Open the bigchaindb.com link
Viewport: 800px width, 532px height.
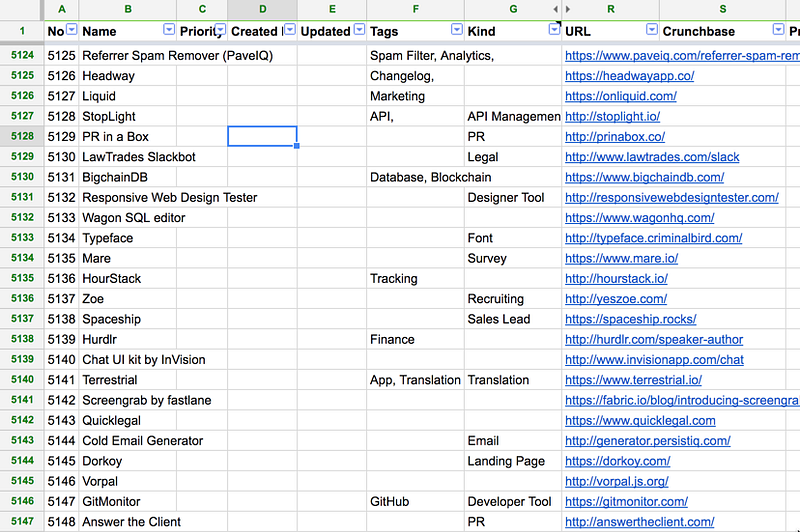click(x=644, y=178)
